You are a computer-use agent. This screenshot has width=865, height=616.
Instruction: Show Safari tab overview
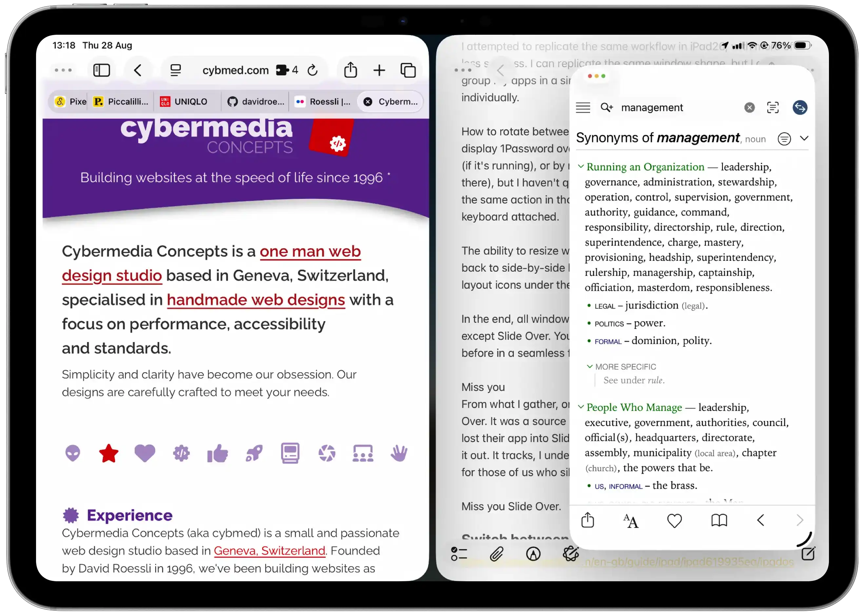pos(408,70)
